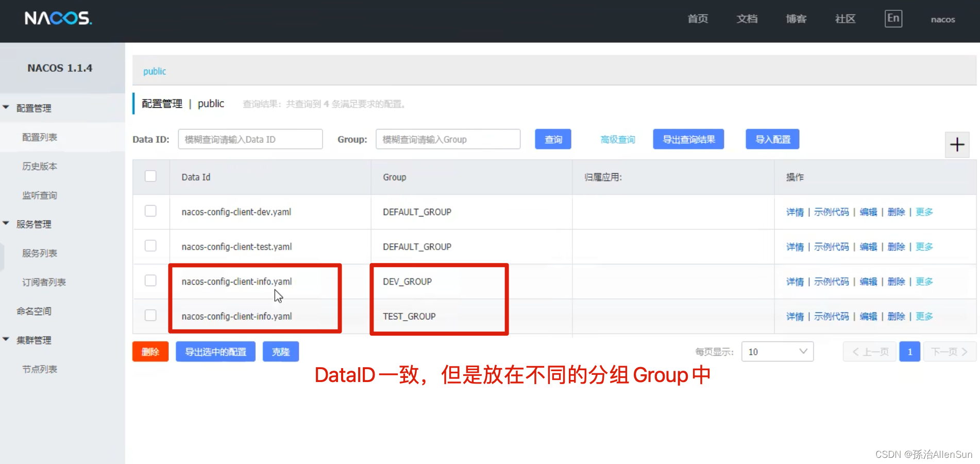The image size is (980, 464).
Task: Toggle the select-all checkbox in table header
Action: pos(150,176)
